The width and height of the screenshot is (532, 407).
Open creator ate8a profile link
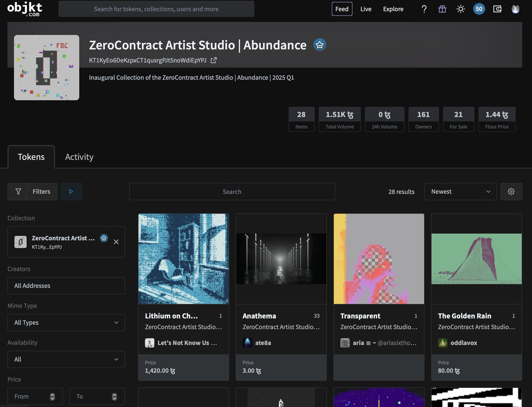coord(263,343)
